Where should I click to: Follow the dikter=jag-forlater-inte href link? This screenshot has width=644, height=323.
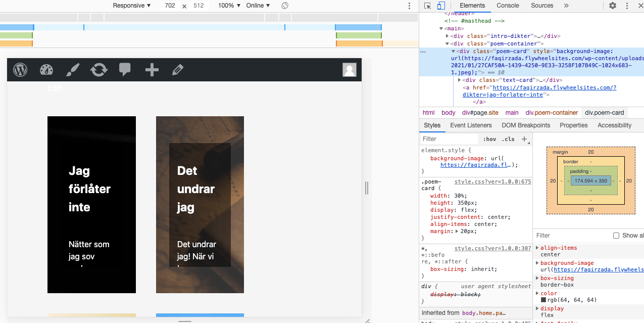539,91
